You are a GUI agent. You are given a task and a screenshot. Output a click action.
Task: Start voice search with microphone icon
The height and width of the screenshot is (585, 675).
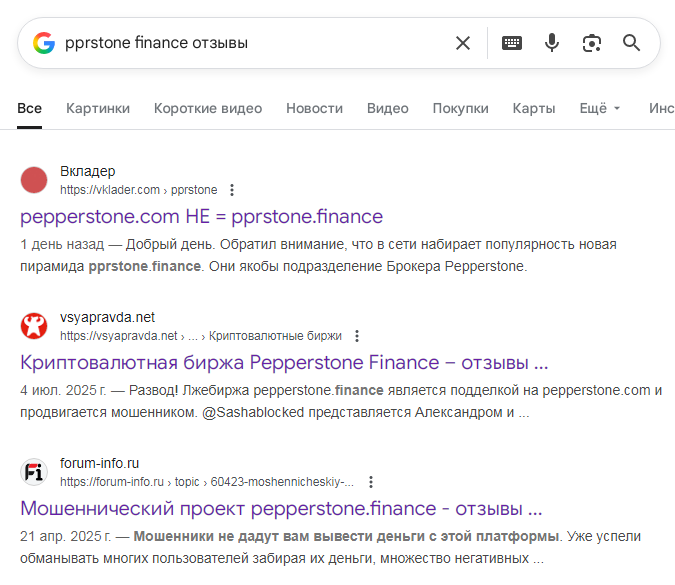[551, 43]
